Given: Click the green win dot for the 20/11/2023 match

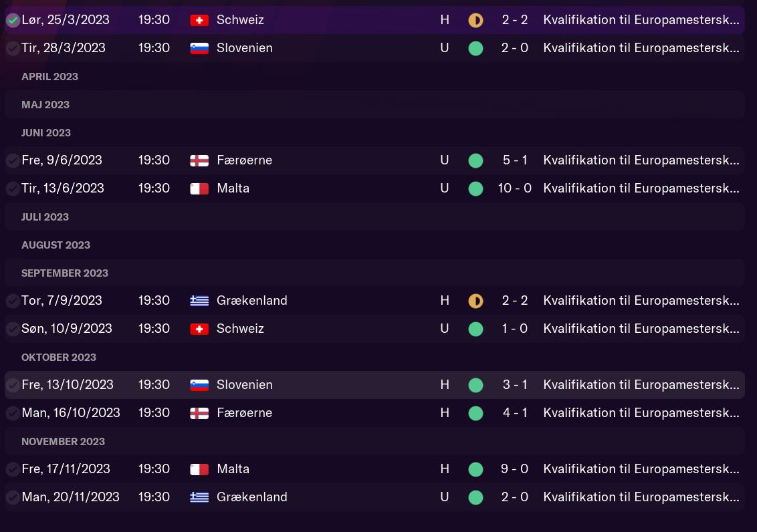Looking at the screenshot, I should coord(475,497).
